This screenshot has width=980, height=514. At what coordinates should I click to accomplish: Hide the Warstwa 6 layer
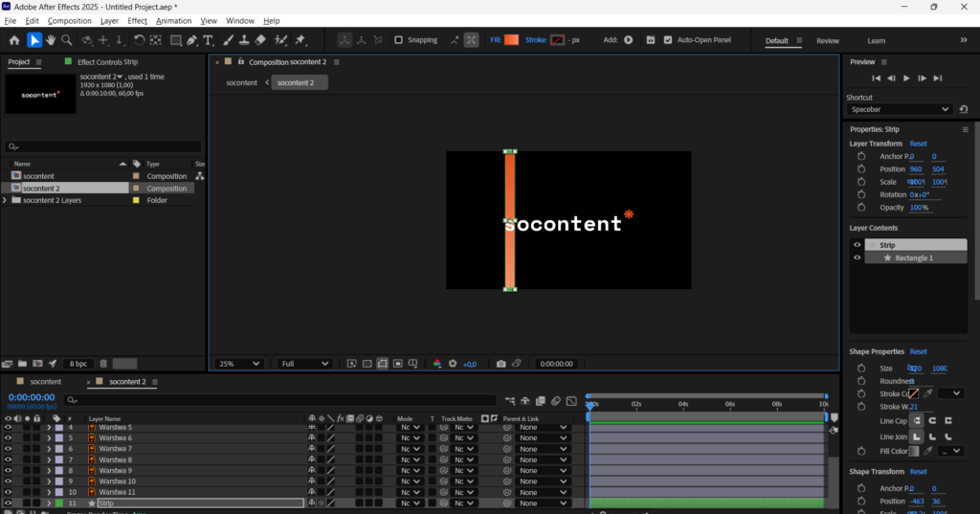pos(8,437)
